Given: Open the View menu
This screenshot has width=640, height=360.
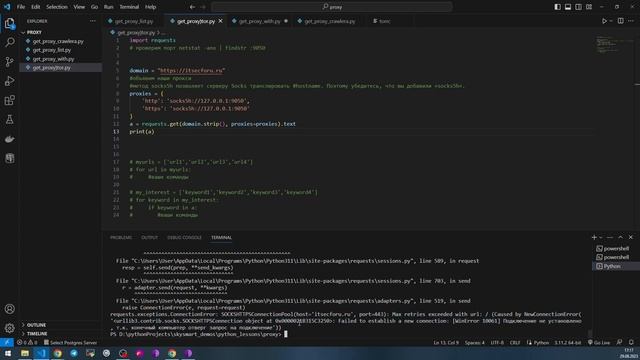Looking at the screenshot, I should click(79, 7).
